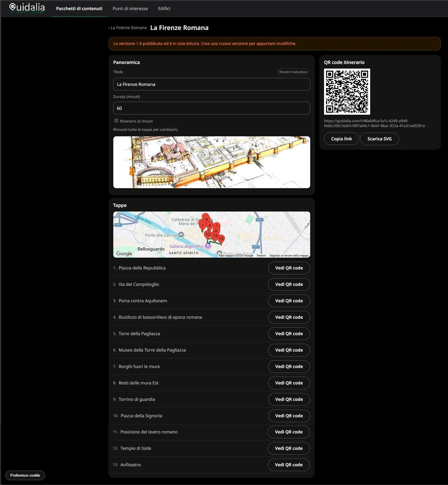
Task: Select map marker number 13
Action: point(221,239)
